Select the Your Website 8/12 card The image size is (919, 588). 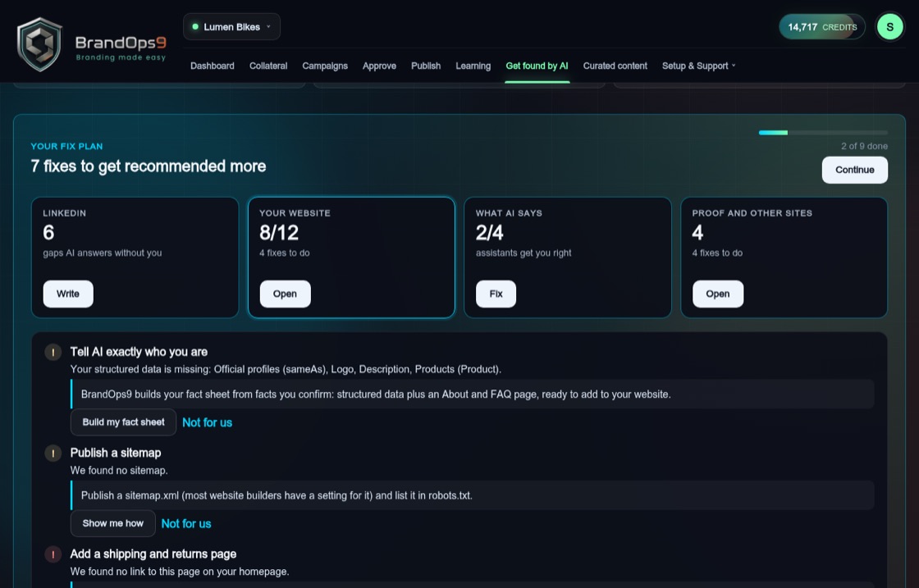click(352, 258)
